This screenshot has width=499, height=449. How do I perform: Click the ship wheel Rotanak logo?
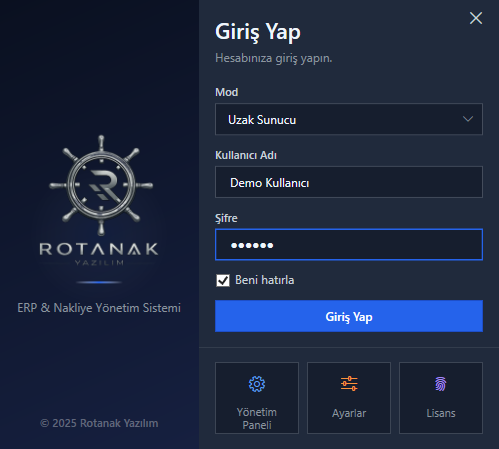coord(101,185)
